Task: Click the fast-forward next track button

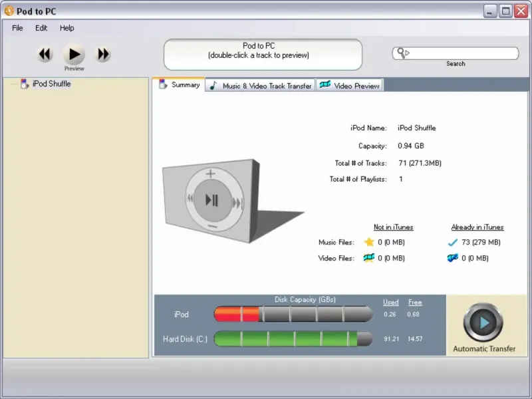Action: click(x=103, y=55)
